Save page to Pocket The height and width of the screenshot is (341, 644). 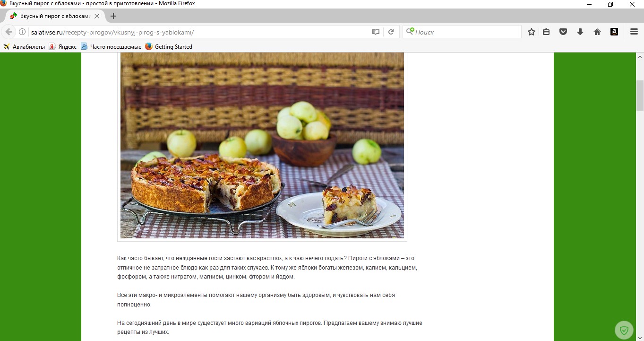(x=563, y=32)
